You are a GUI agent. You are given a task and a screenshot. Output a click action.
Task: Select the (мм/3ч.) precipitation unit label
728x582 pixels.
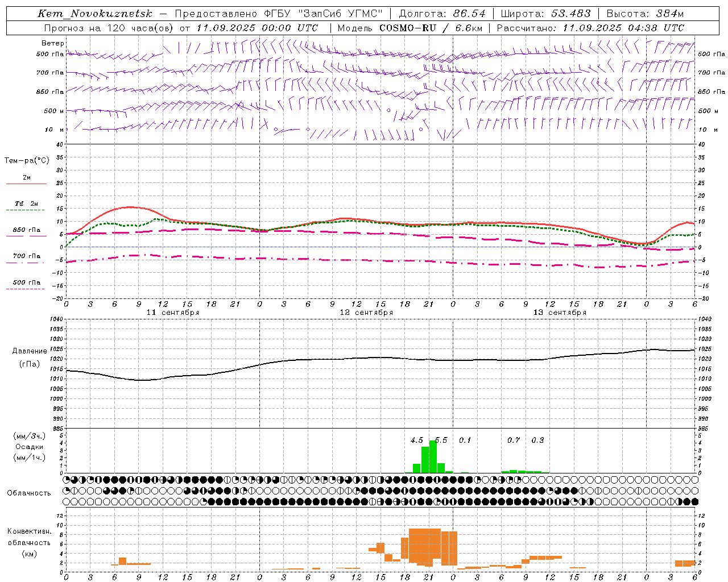tap(30, 436)
